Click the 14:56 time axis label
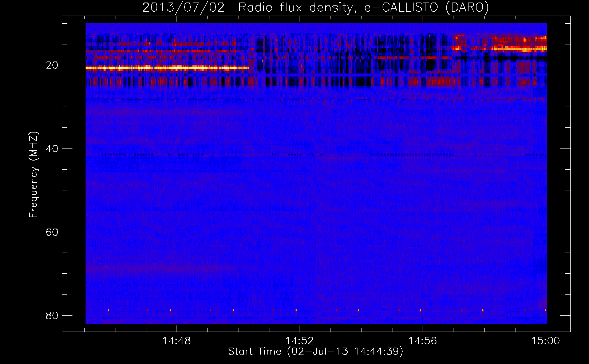The height and width of the screenshot is (364, 589). click(x=423, y=341)
